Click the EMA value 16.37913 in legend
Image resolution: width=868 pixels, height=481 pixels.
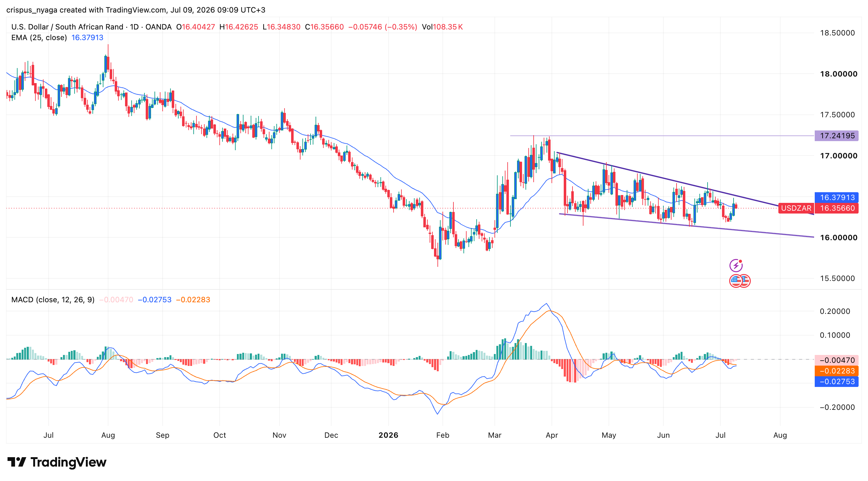[x=87, y=37]
